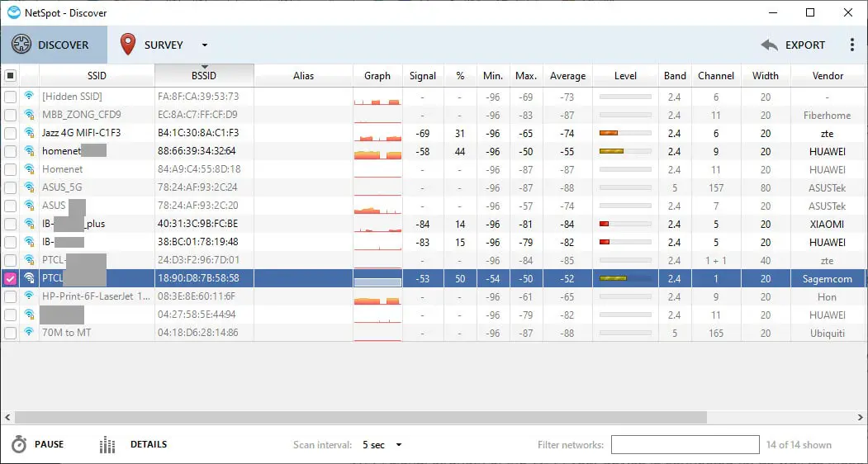Click level bar of Jazz 4G MIFI-C1F3

[x=625, y=133]
